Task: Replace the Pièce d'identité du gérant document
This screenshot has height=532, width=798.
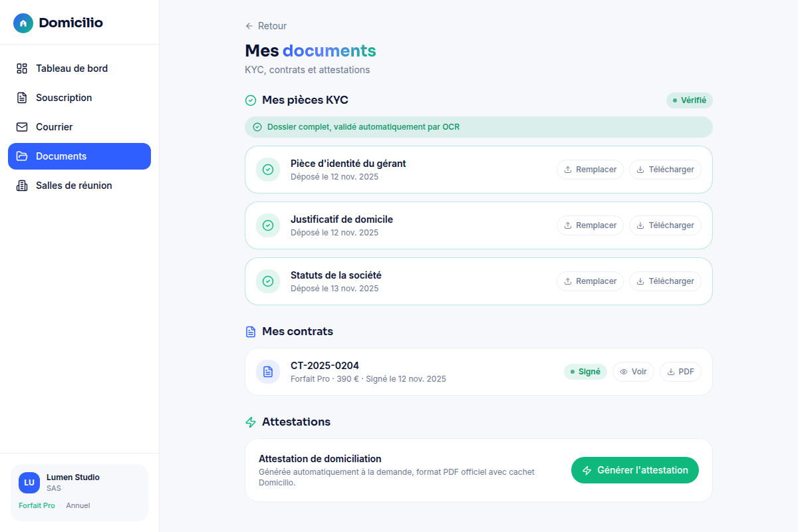Action: coord(590,170)
